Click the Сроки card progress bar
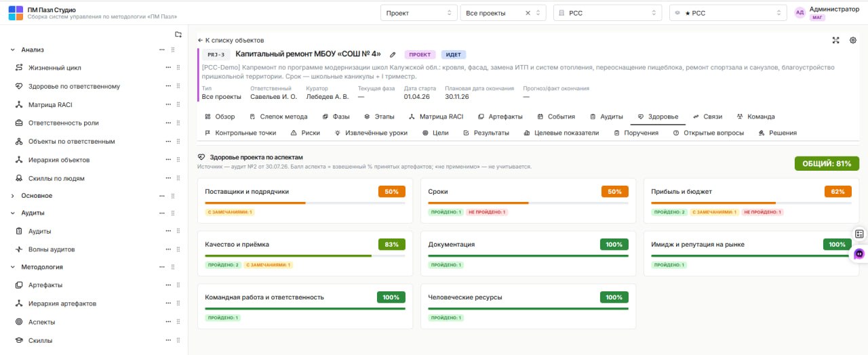This screenshot has width=868, height=355. (x=528, y=203)
